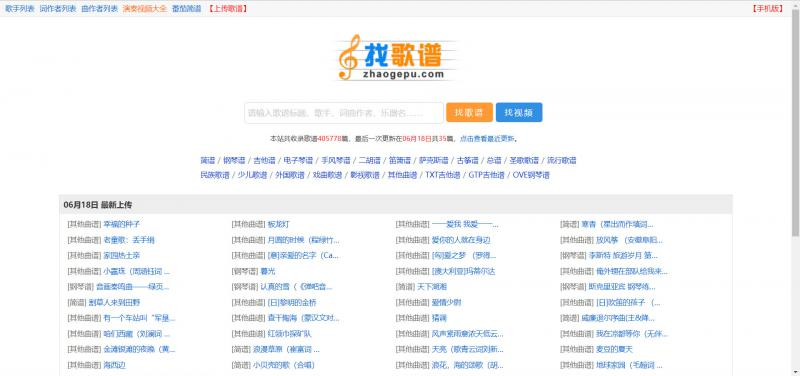
Task: Click the orange 找歌谱 search button
Action: [x=469, y=113]
